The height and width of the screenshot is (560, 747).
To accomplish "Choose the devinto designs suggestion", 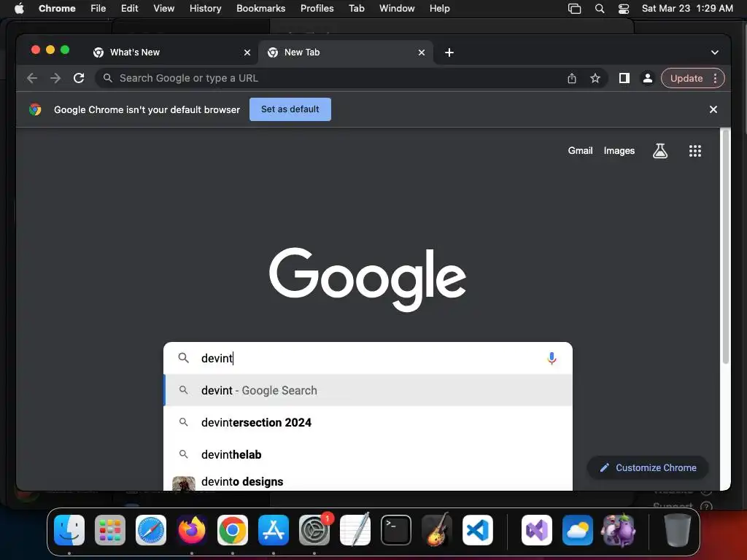I will [x=368, y=481].
